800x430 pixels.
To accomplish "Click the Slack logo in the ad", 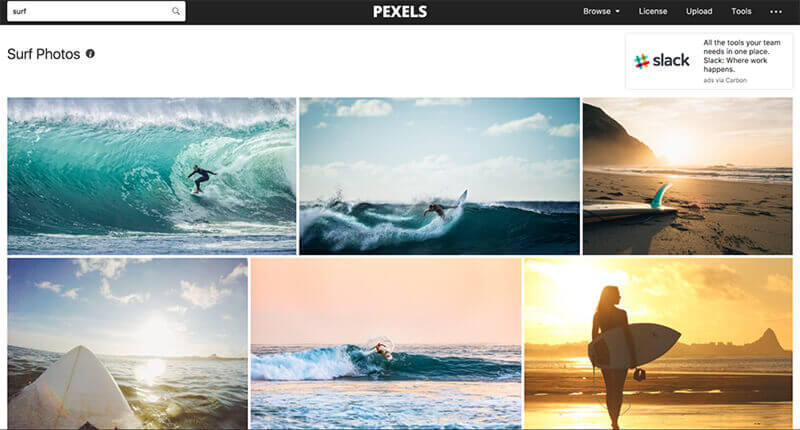I will [662, 61].
